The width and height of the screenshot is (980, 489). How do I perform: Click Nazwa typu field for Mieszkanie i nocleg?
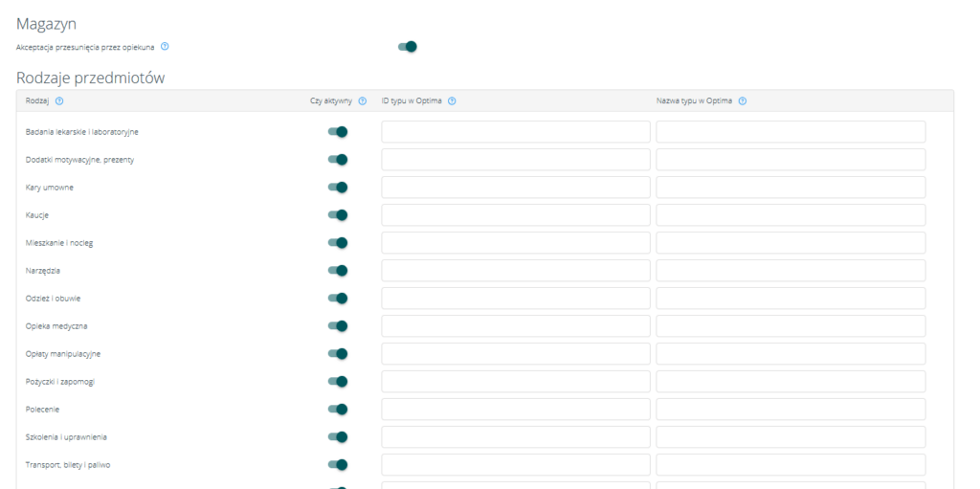tap(791, 243)
